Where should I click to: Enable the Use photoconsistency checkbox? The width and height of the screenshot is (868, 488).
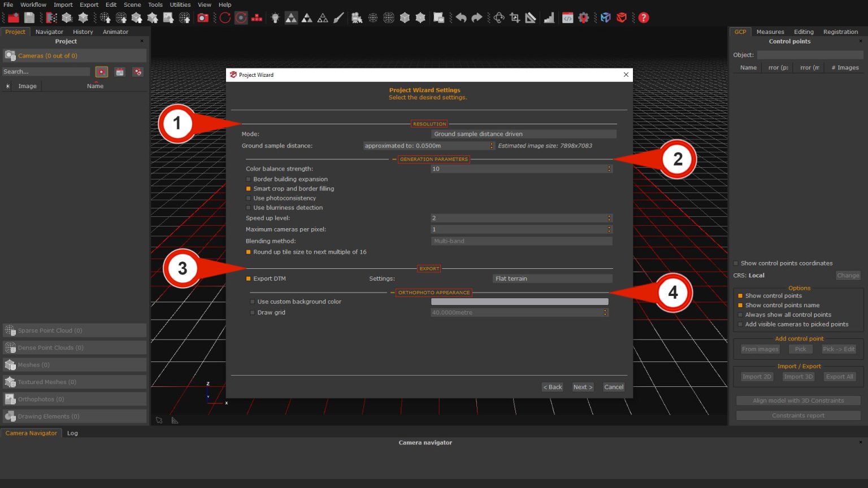coord(249,198)
